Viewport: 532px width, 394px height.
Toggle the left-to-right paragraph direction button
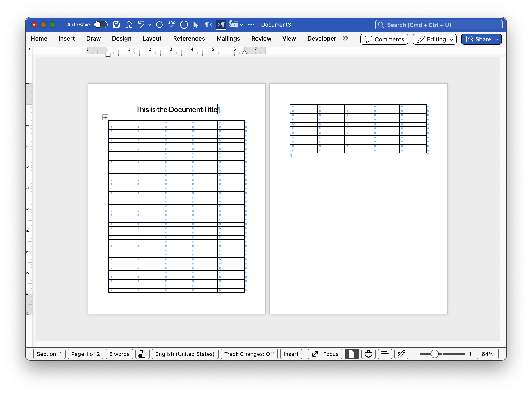coord(221,25)
